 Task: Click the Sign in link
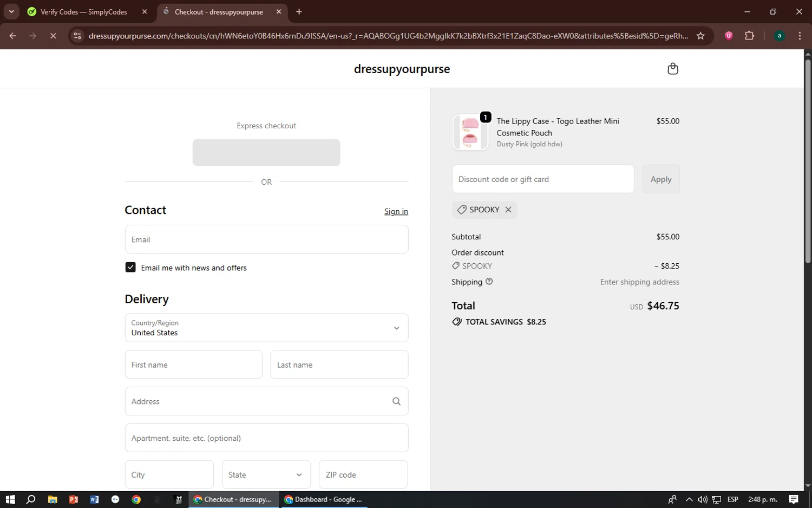click(x=396, y=211)
